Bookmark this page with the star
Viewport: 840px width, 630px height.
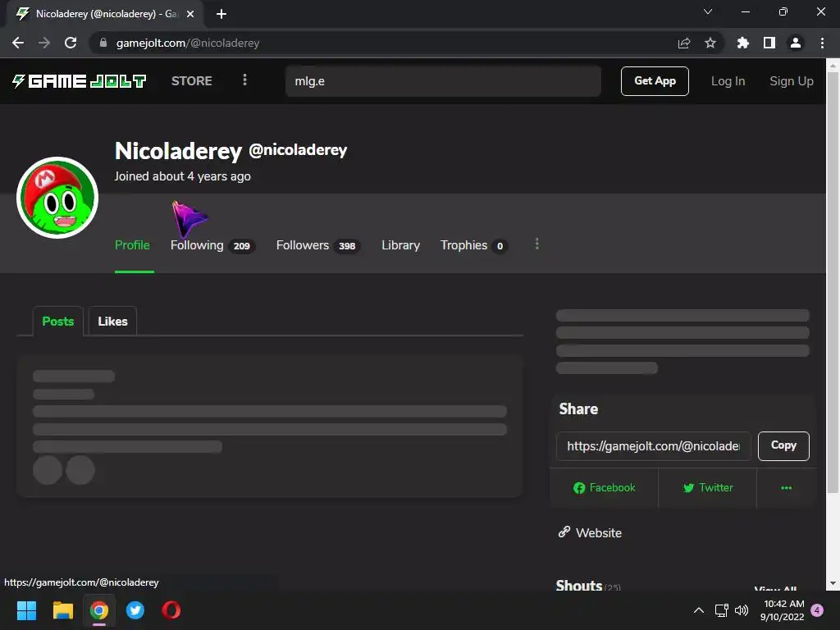click(x=710, y=43)
